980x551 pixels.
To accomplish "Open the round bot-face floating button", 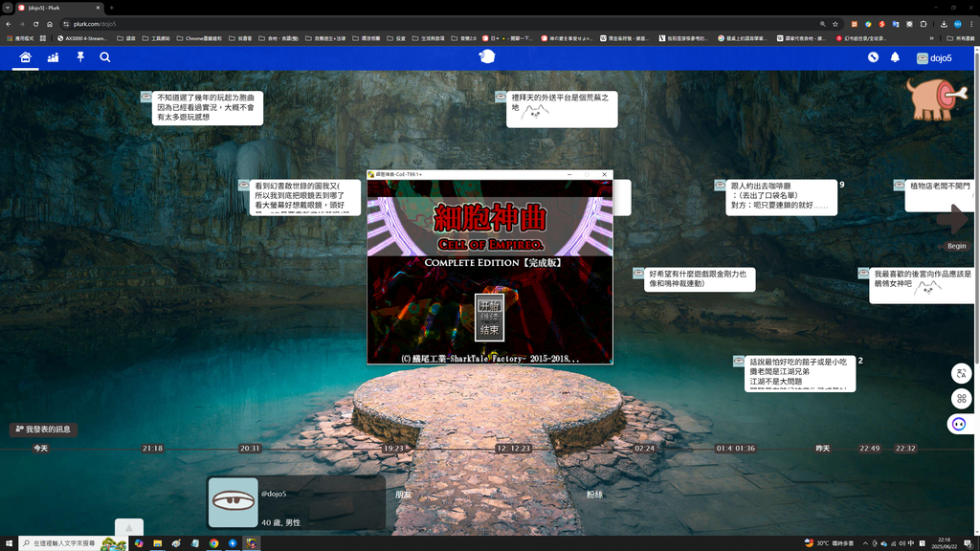I will click(959, 424).
